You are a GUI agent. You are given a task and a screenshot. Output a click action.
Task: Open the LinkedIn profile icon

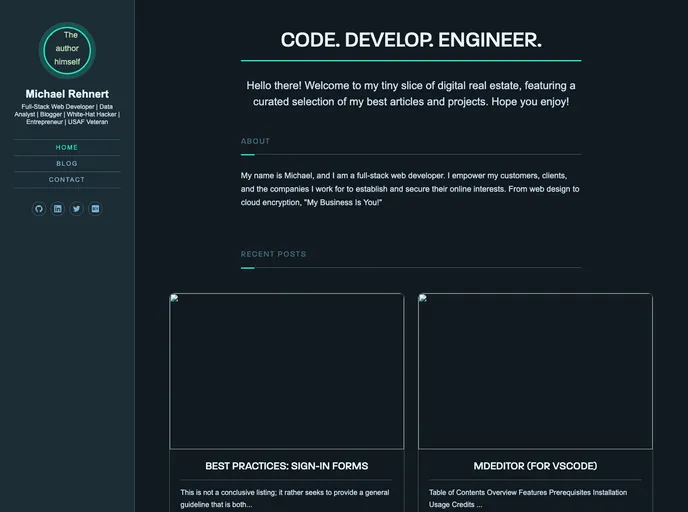[x=58, y=209]
